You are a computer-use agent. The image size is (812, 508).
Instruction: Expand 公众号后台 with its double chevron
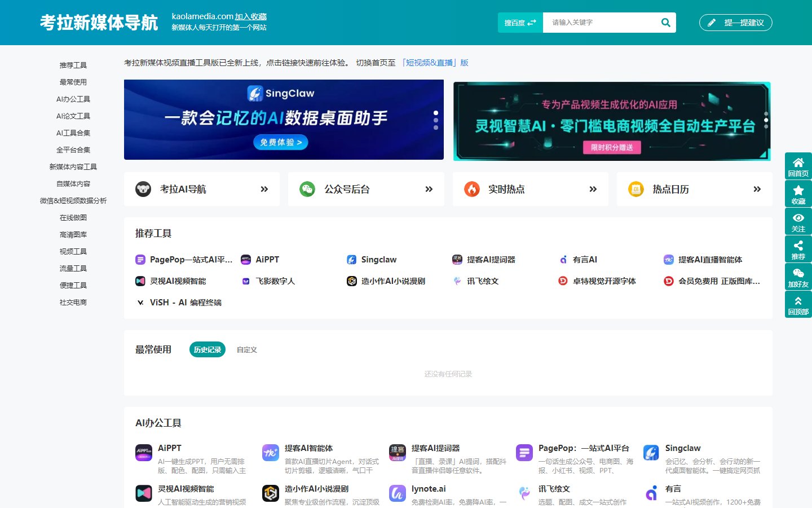pos(429,189)
